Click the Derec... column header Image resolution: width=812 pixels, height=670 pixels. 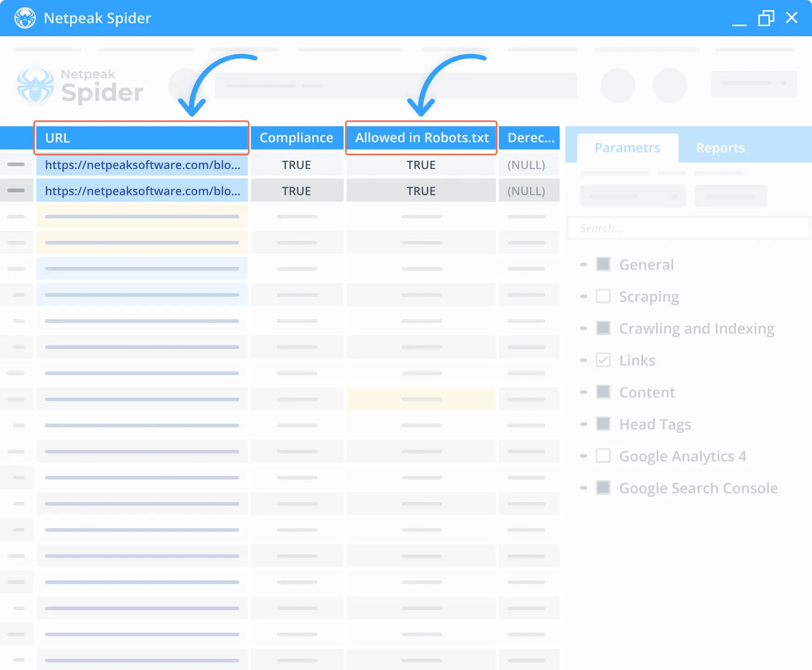pyautogui.click(x=529, y=138)
